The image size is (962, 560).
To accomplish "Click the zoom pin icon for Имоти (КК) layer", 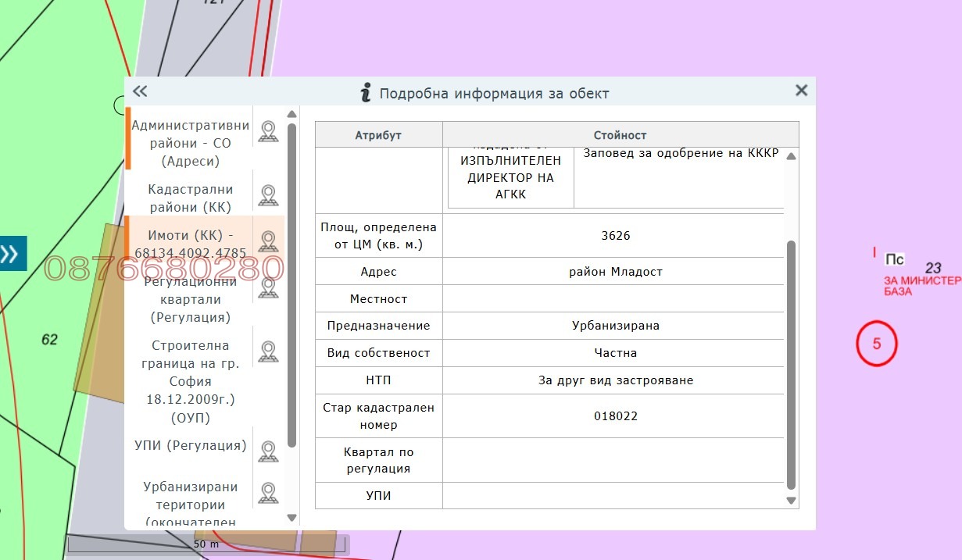I will coord(268,241).
